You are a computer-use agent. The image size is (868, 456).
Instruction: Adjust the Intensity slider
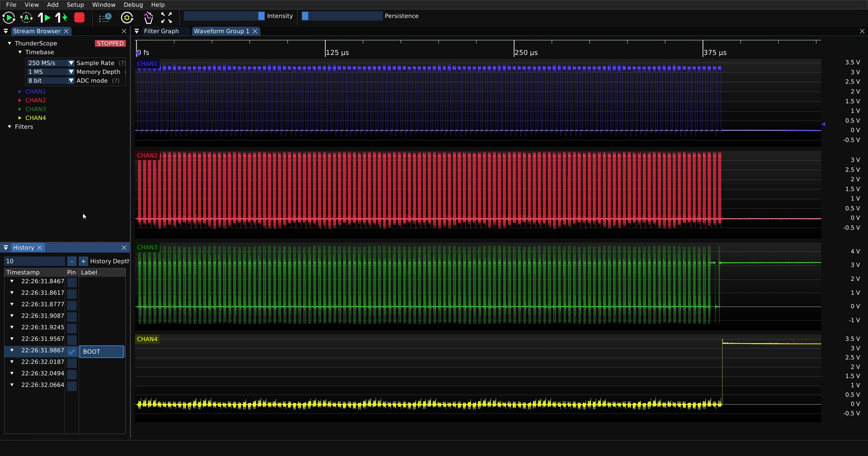click(x=224, y=16)
